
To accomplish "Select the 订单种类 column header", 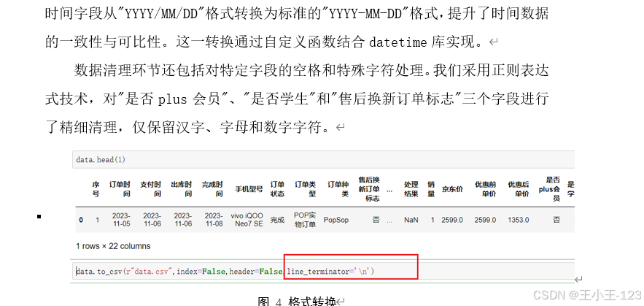I will click(x=338, y=189).
